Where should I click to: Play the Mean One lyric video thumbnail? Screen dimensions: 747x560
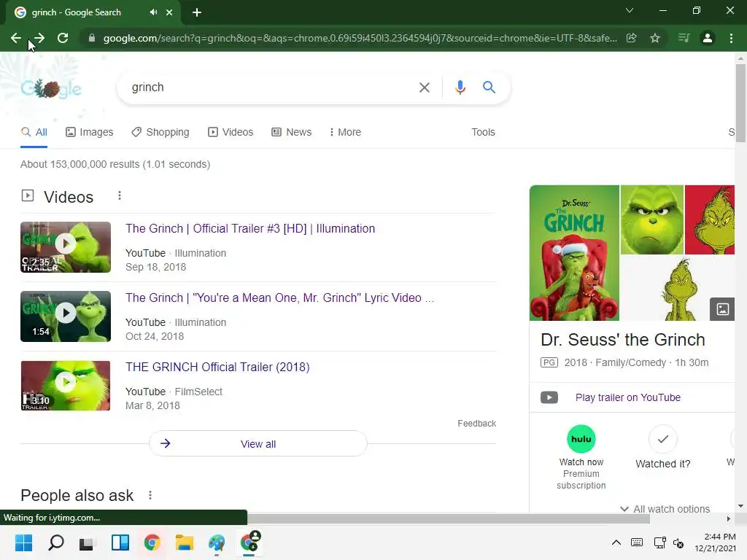66,316
